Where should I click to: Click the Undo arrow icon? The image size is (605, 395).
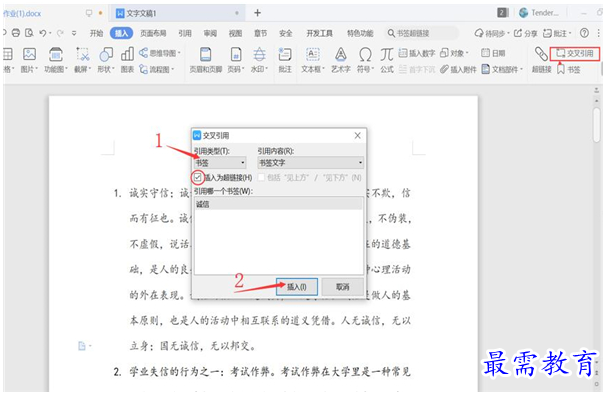coord(42,33)
